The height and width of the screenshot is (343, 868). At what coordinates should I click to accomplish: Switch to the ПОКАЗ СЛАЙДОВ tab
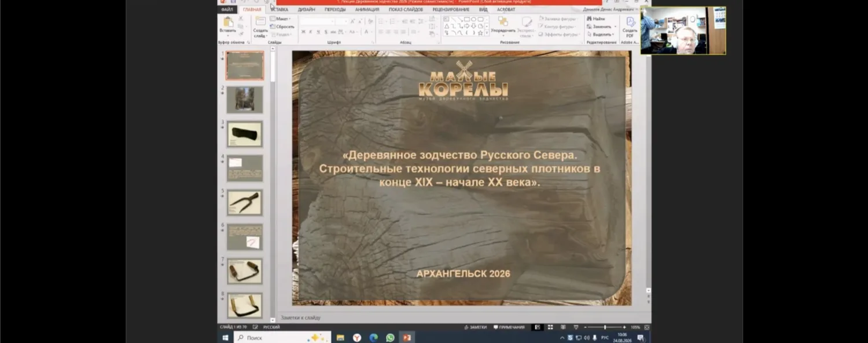[406, 9]
